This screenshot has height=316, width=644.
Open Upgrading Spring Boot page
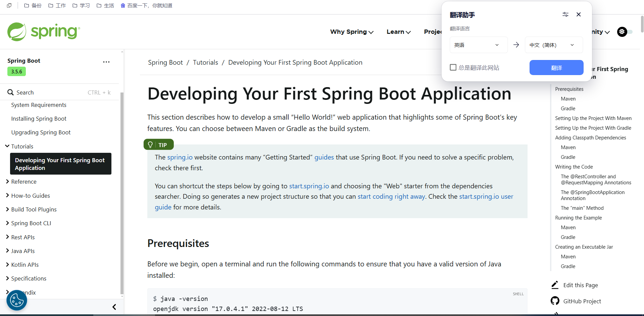coord(41,132)
